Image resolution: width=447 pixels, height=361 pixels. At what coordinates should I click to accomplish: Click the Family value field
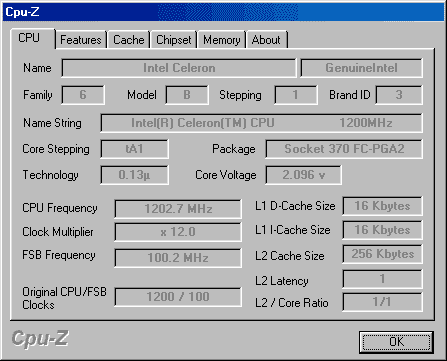click(x=83, y=95)
